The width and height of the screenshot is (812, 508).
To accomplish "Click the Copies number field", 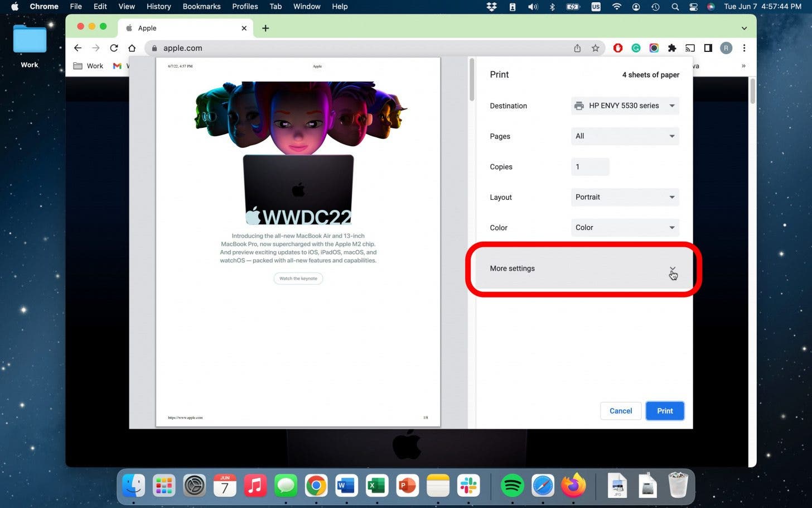I will pyautogui.click(x=589, y=167).
